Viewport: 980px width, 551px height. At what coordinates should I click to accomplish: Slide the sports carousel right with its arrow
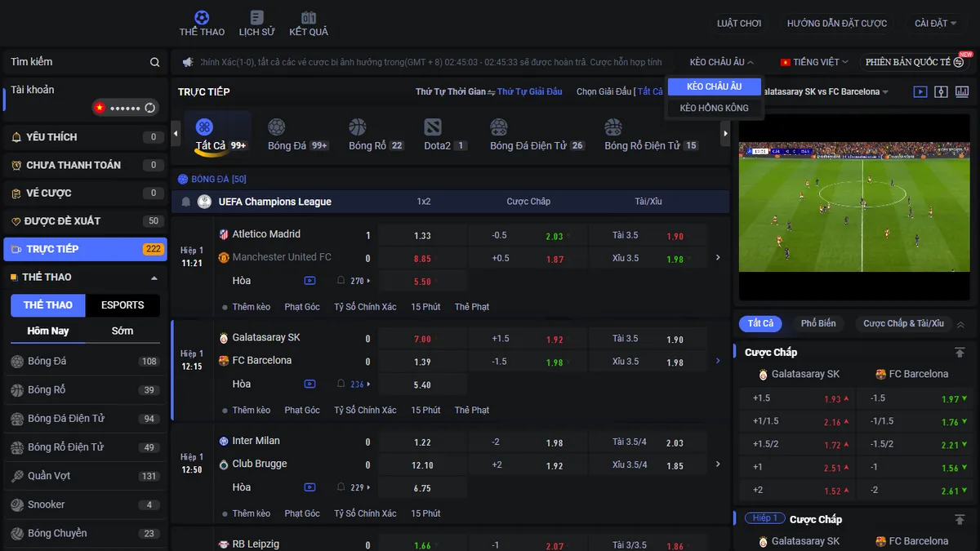click(x=724, y=133)
